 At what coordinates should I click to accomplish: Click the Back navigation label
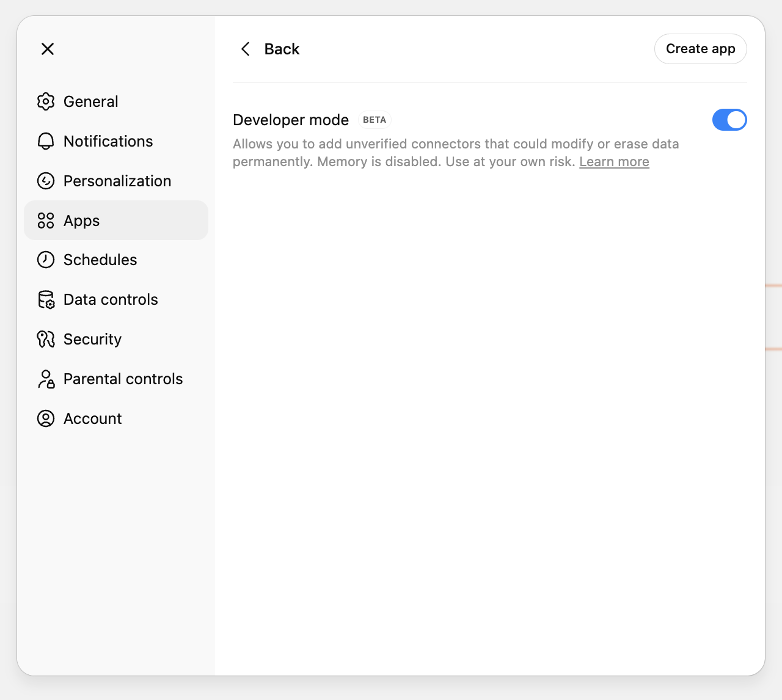point(282,49)
